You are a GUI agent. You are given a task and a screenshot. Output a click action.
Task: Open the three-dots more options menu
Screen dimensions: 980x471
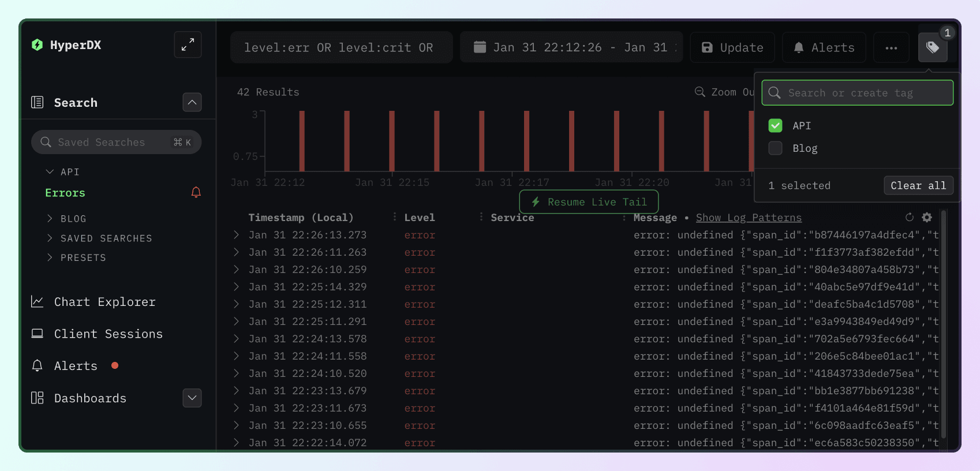(x=891, y=48)
